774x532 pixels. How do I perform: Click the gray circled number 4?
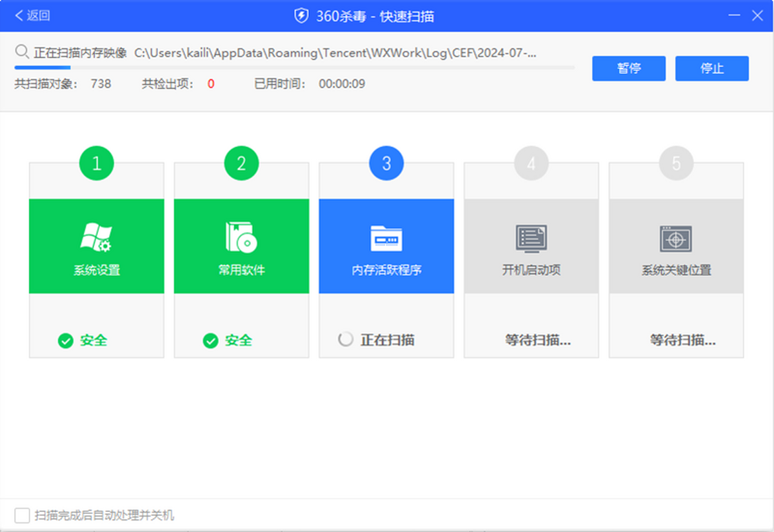click(x=531, y=163)
